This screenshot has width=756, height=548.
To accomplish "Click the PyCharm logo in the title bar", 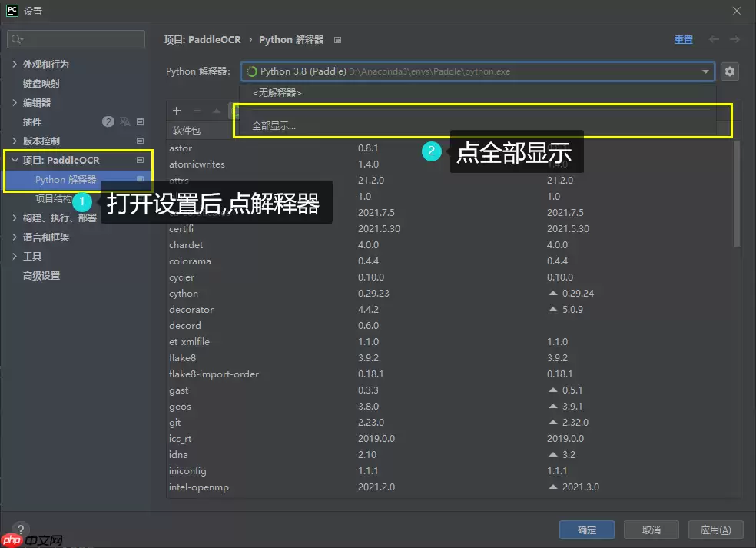I will (x=11, y=11).
